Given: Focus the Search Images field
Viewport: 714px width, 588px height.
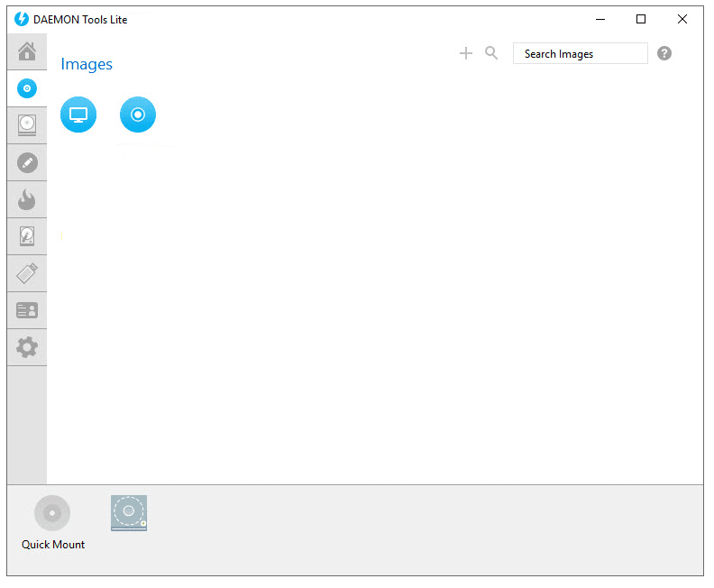Looking at the screenshot, I should [581, 54].
